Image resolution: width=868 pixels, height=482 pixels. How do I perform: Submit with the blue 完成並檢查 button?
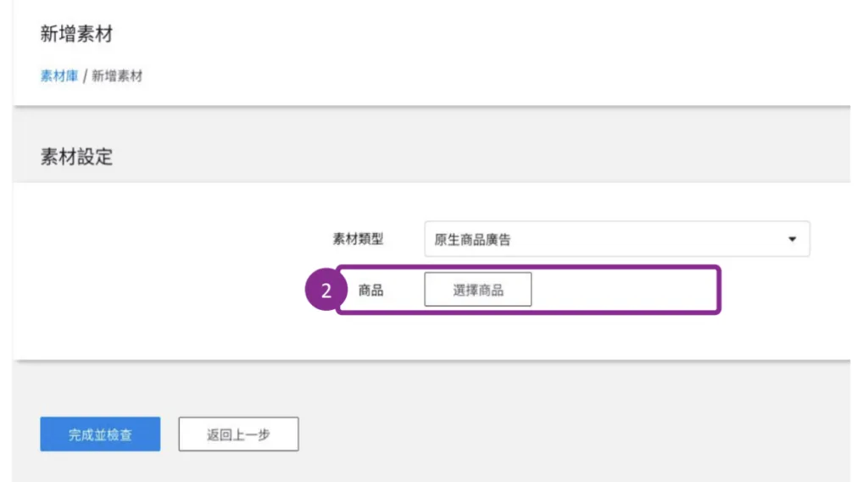pos(100,435)
